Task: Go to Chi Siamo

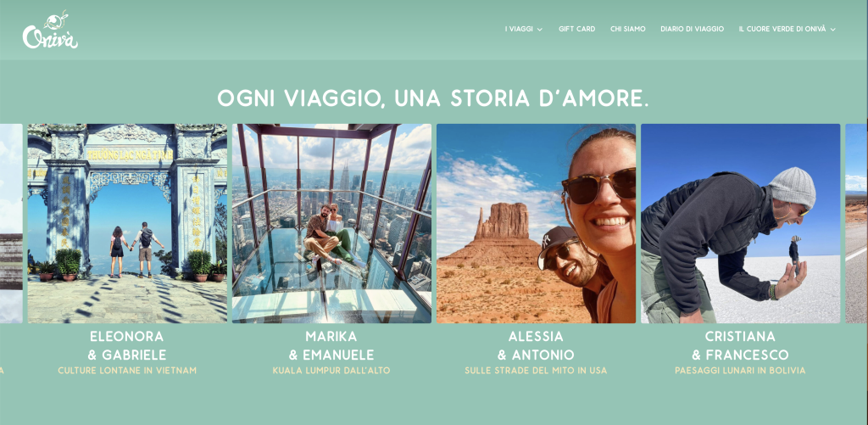Action: point(628,29)
